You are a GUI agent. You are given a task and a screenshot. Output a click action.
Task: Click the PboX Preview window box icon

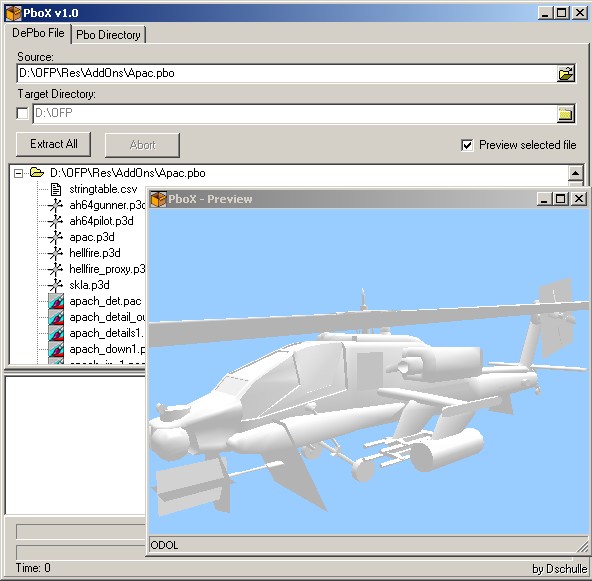point(158,199)
